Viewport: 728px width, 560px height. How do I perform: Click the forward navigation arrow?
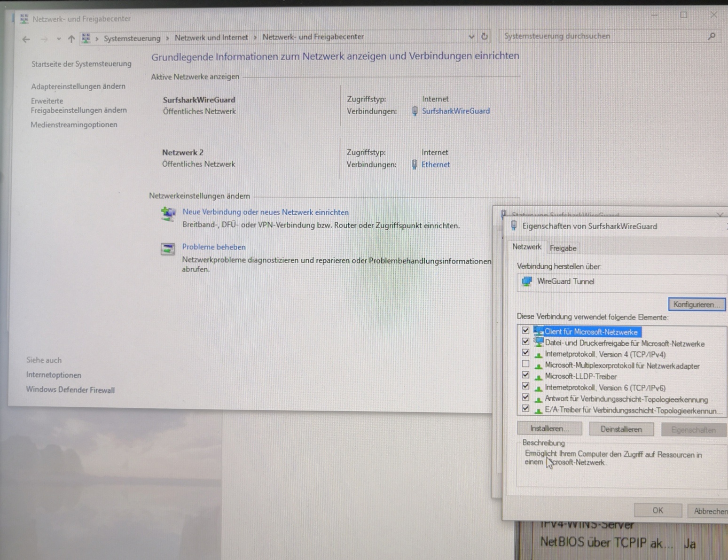pyautogui.click(x=44, y=39)
